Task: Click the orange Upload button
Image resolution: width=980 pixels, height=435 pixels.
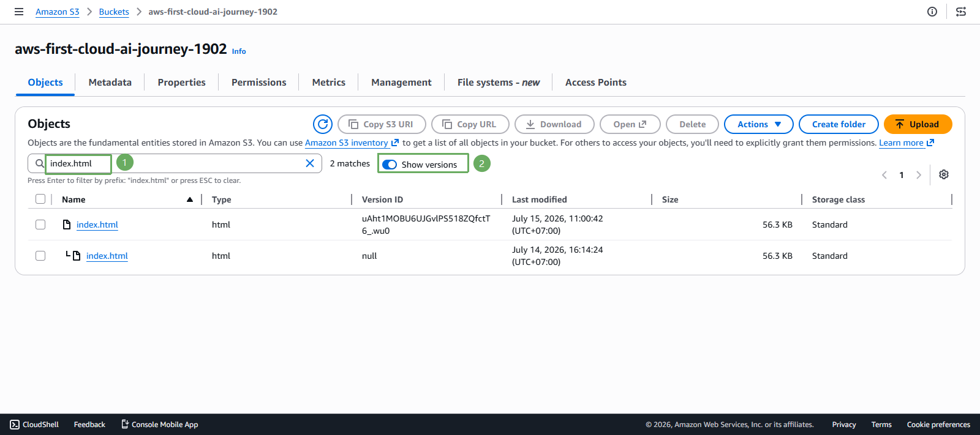Action: (x=918, y=124)
